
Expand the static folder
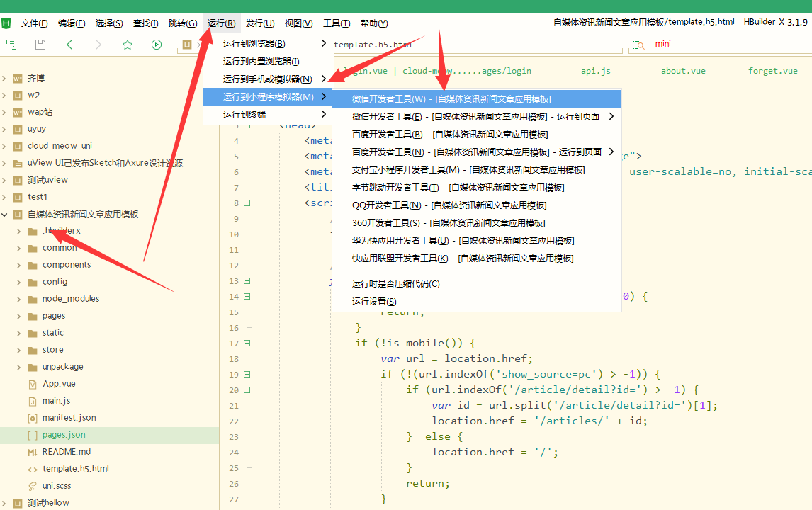click(18, 334)
